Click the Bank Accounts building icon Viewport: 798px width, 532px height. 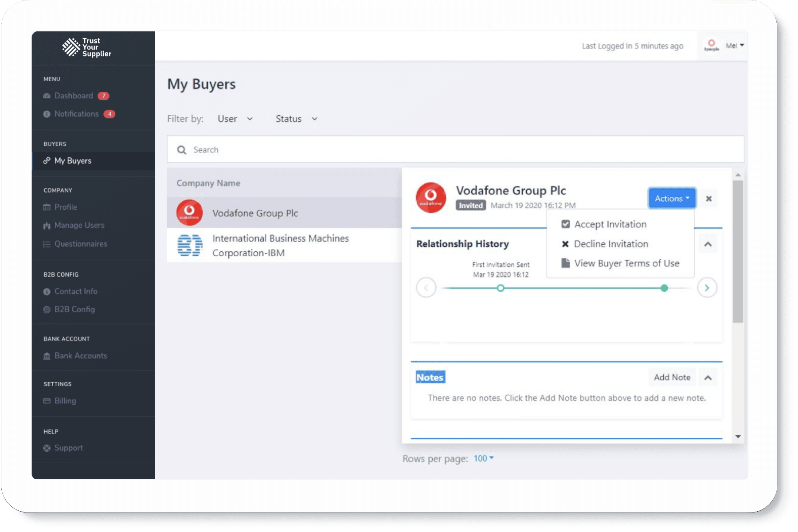[x=47, y=356]
